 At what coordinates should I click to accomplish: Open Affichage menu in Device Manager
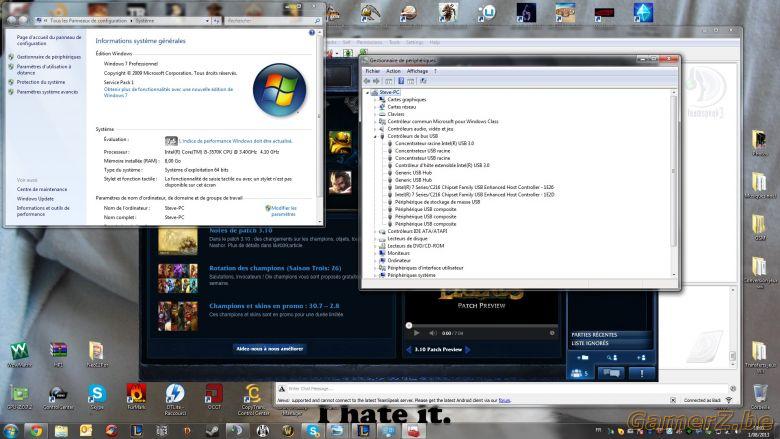tap(417, 71)
